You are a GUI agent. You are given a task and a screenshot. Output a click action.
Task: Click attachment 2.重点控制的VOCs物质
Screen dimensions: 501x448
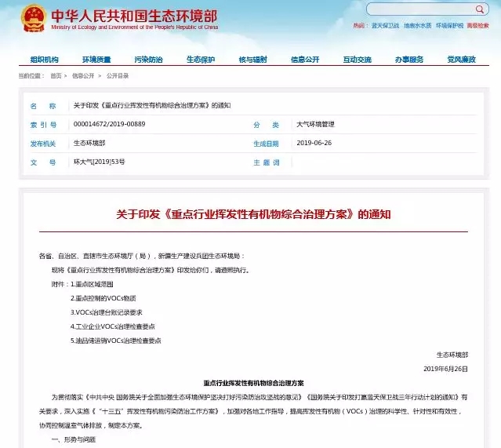point(103,298)
